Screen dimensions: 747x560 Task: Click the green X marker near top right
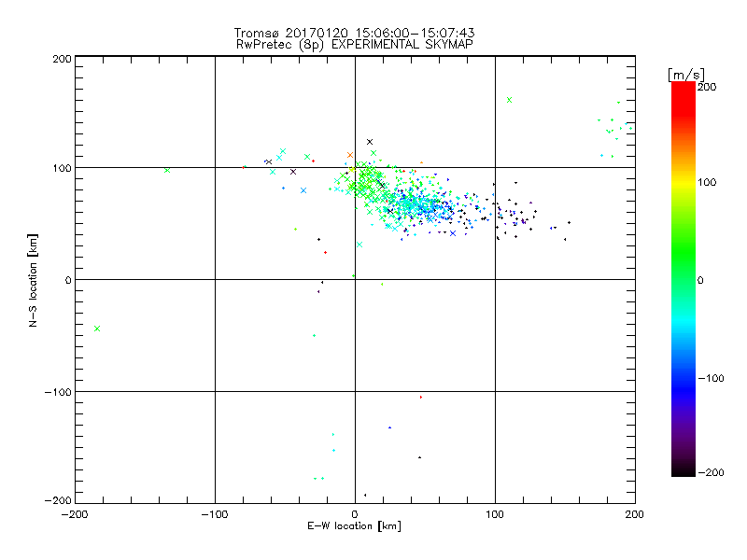point(509,100)
